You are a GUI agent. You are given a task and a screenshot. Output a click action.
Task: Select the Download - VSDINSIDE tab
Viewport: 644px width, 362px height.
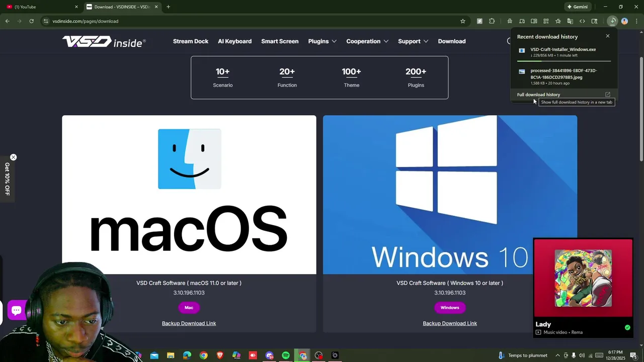[x=121, y=7]
